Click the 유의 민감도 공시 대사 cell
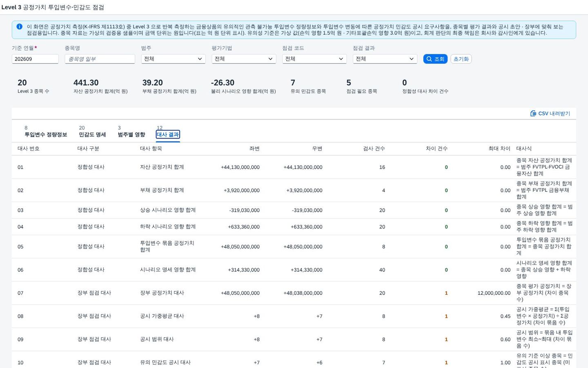Screen dimensions: 588x368 (165, 362)
